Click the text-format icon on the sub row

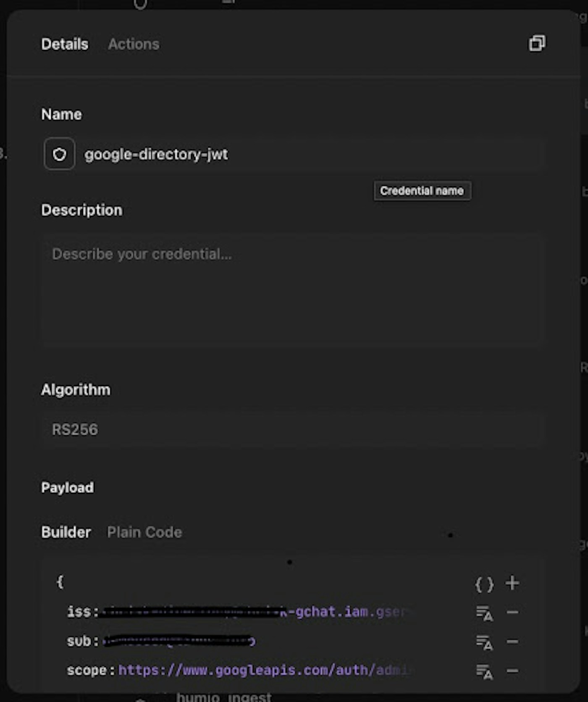click(x=484, y=642)
